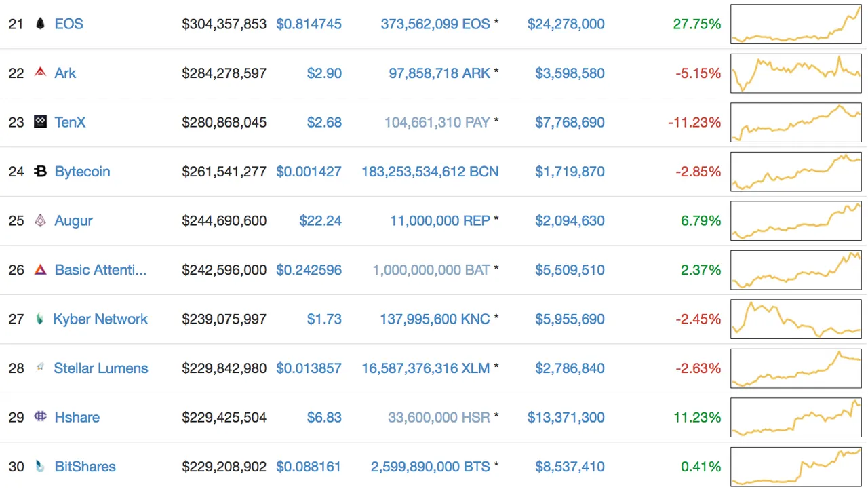868x489 pixels.
Task: Open the EOS 7-day price sparkline
Action: (x=796, y=24)
